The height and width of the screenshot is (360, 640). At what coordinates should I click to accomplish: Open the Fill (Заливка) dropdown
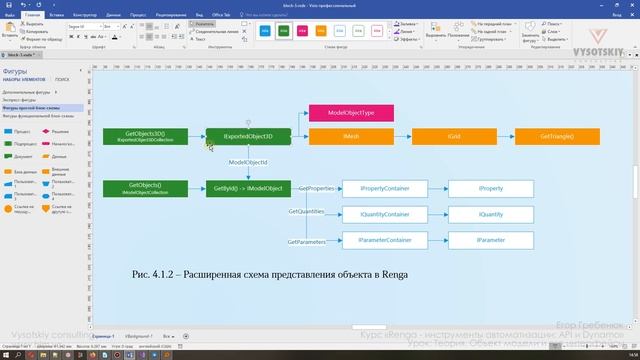[x=406, y=24]
